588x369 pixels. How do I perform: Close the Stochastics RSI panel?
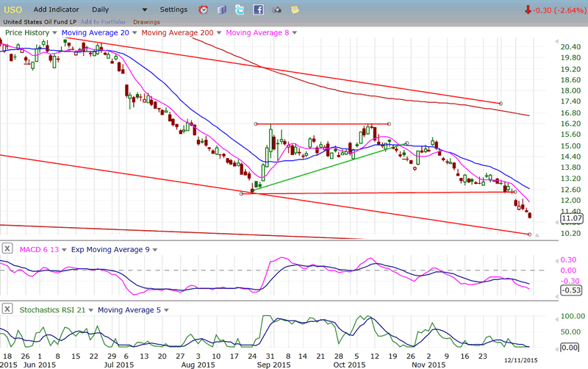(x=7, y=309)
